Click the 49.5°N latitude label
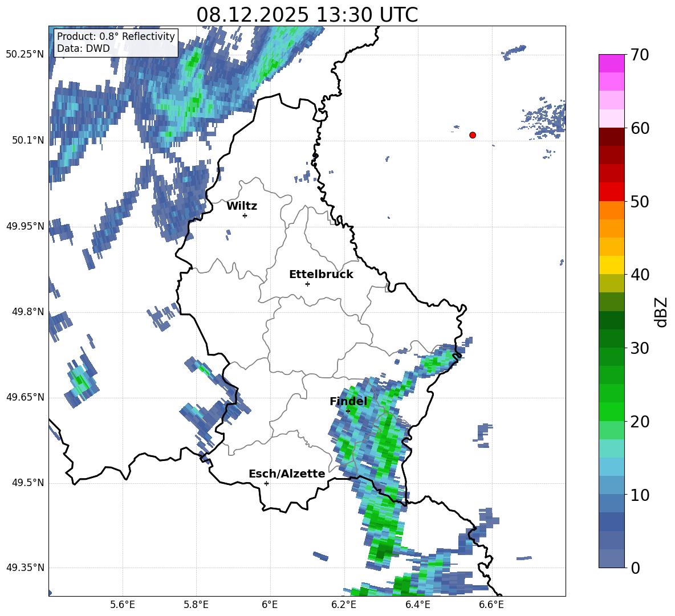 coord(28,483)
